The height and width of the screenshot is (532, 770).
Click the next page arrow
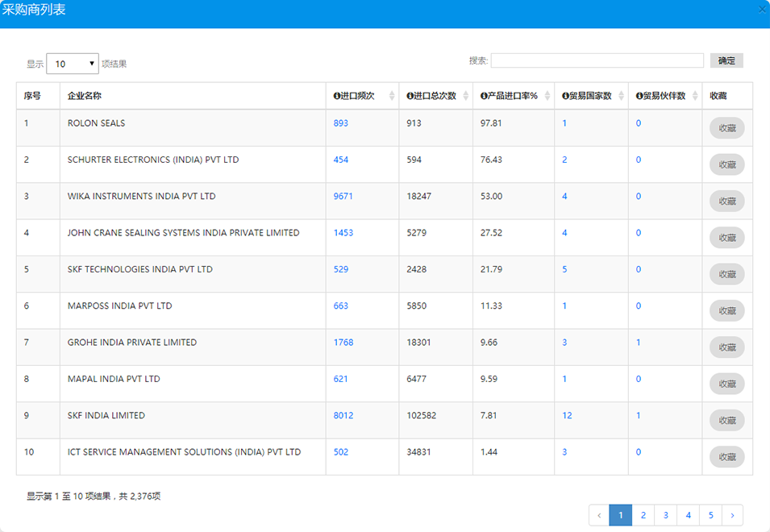coord(732,515)
